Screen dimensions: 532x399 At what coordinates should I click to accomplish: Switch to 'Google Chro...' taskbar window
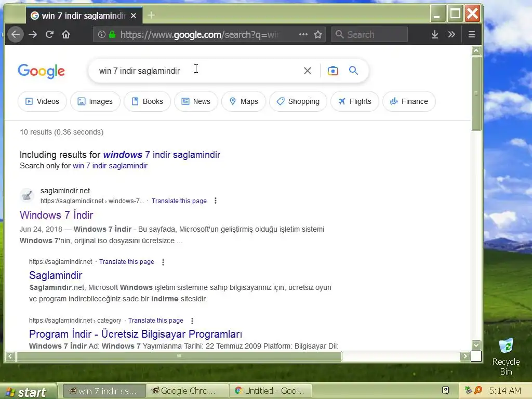coord(188,391)
